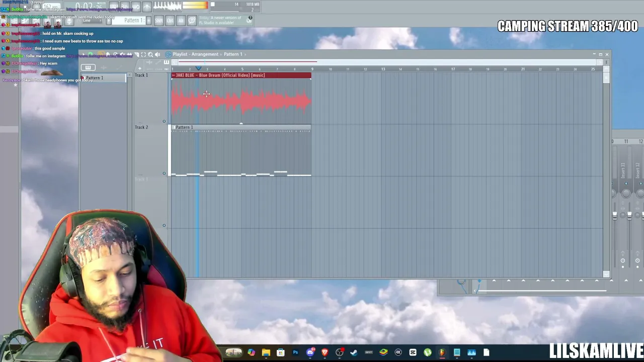Toggle typing keyboard to piano

[x=114, y=7]
